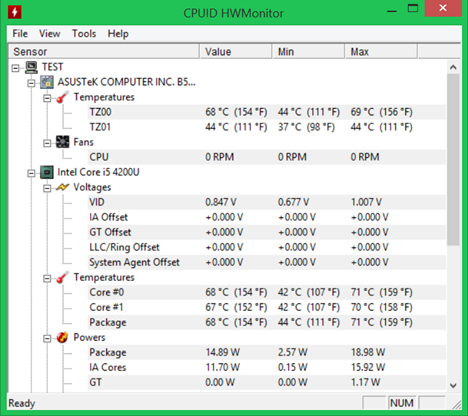Click the Powers flame icon
The width and height of the screenshot is (468, 416).
63,337
